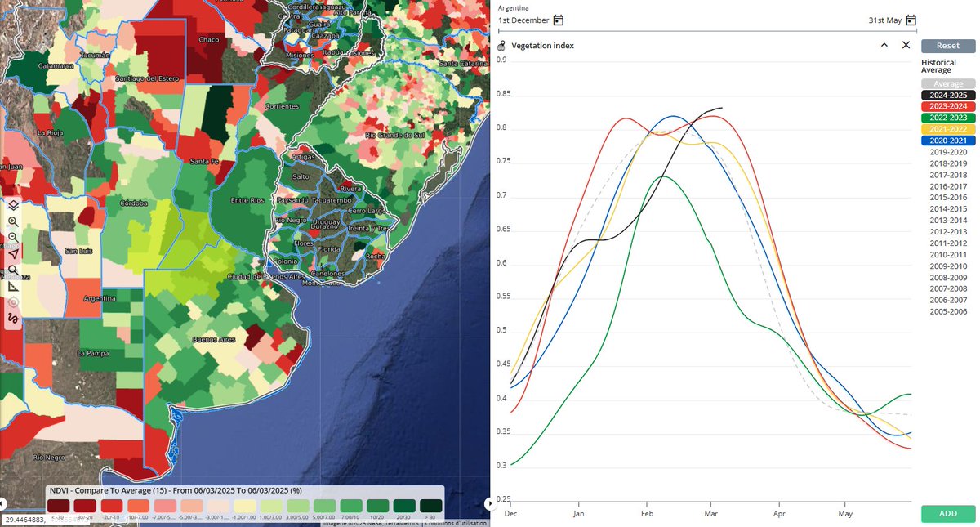Click the 10/20 green legend swatch

pyautogui.click(x=378, y=506)
